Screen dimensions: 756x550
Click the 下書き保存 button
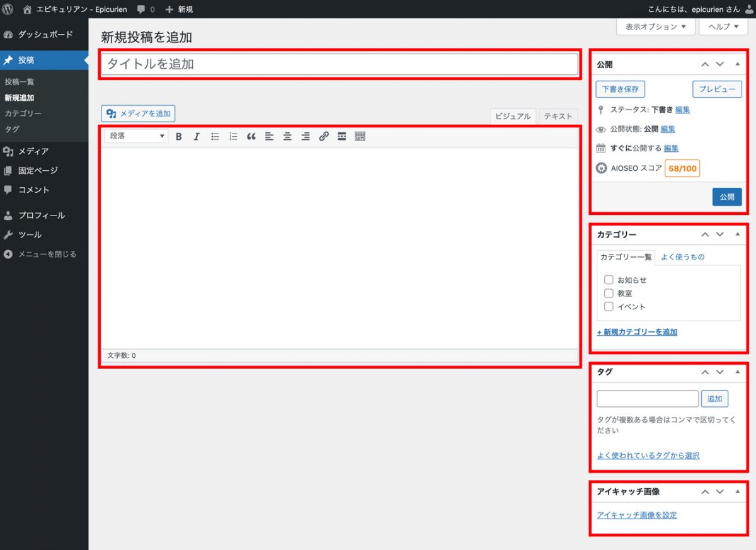[620, 89]
